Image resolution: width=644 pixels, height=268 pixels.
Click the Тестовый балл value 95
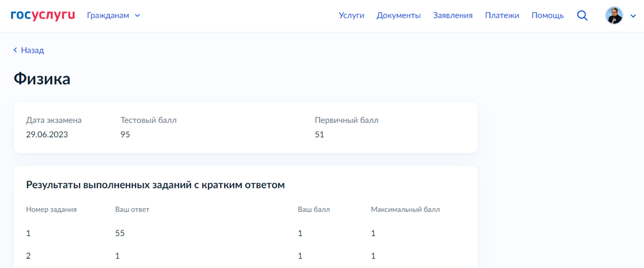pyautogui.click(x=125, y=135)
